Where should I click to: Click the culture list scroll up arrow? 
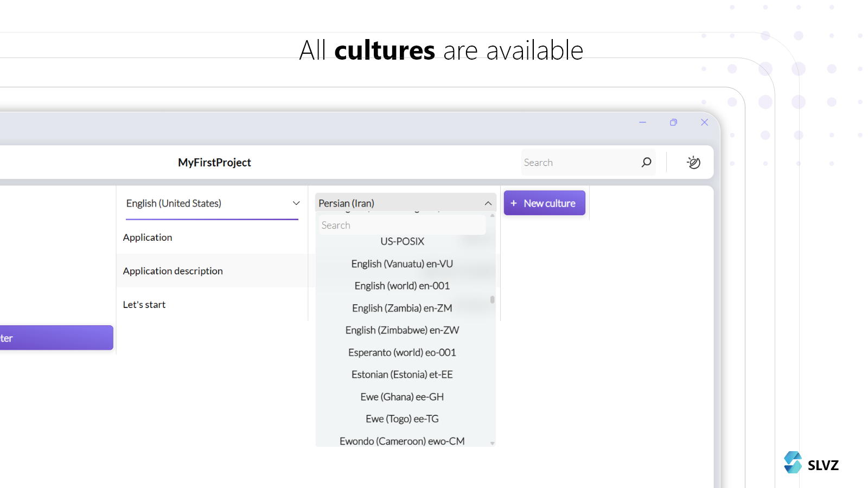[493, 216]
